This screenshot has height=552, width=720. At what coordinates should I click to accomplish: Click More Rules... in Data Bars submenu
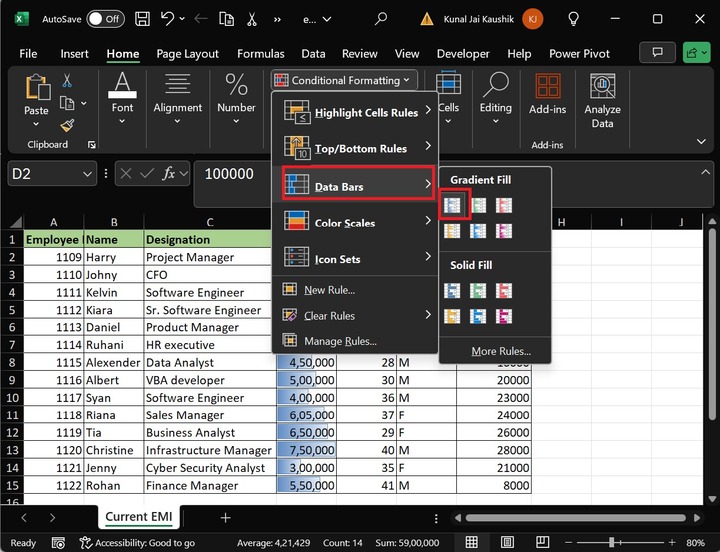(x=501, y=351)
